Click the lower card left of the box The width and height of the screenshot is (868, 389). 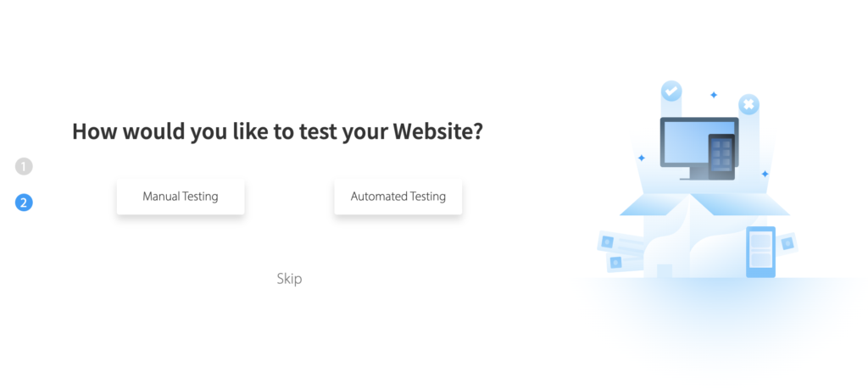pyautogui.click(x=626, y=263)
